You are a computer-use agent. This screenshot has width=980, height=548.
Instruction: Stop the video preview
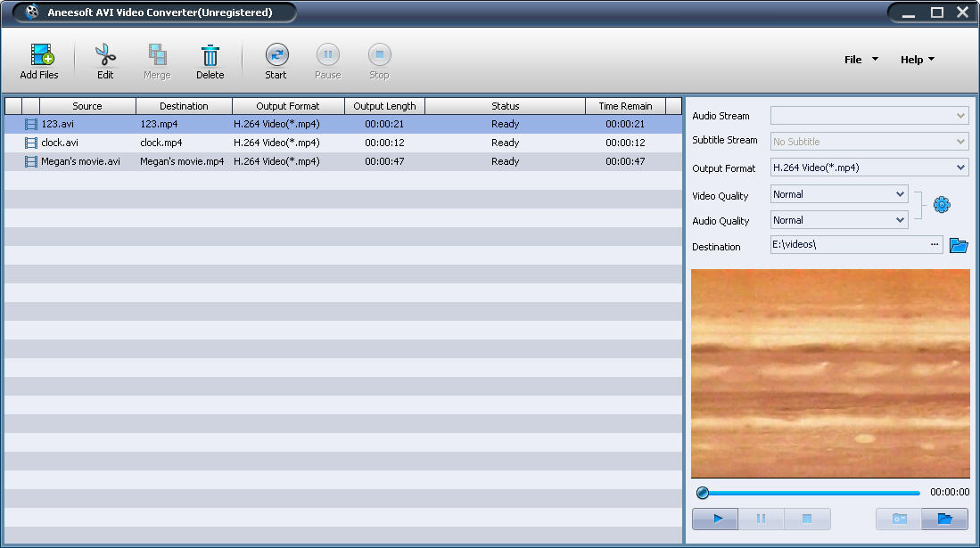[807, 519]
